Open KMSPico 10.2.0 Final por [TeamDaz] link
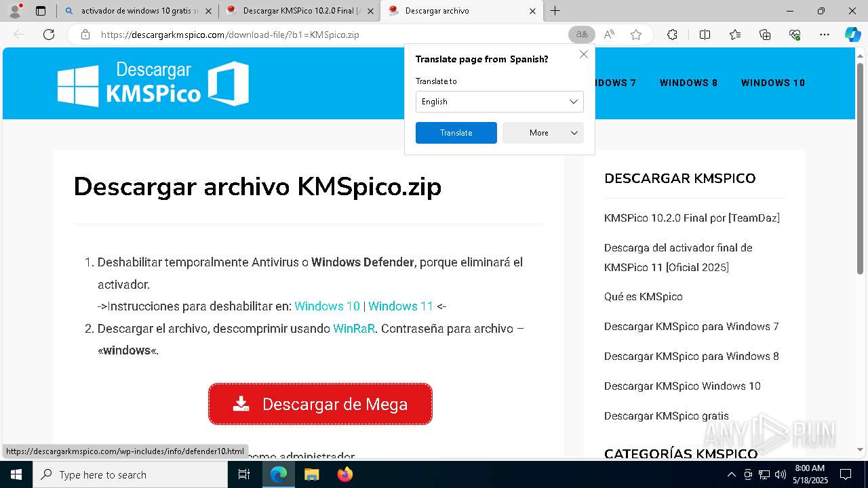Screen dimensions: 868x488 pos(692,218)
